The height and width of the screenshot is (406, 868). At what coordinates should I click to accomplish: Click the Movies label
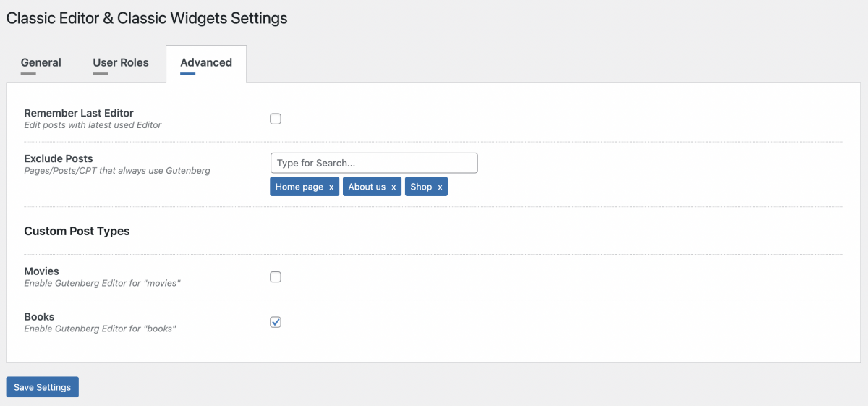click(x=42, y=271)
